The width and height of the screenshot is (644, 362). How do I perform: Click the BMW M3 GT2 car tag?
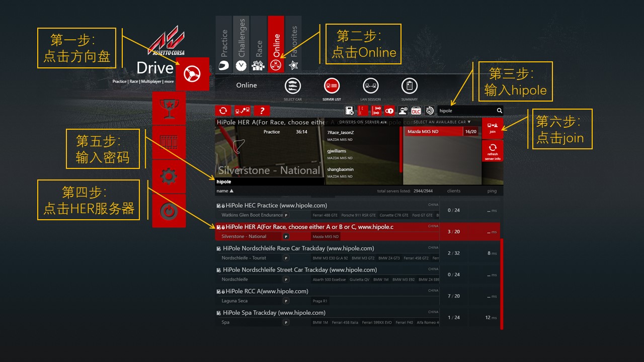point(363,258)
